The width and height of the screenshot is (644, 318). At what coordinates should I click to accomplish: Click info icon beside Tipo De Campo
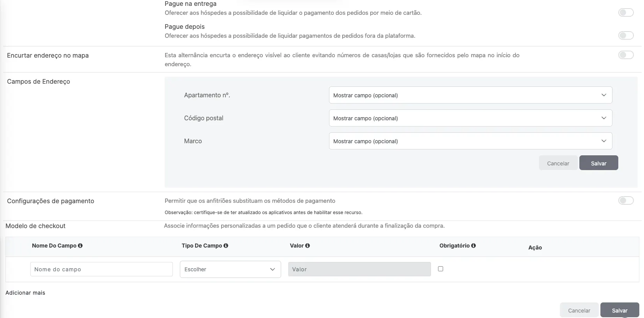226,246
